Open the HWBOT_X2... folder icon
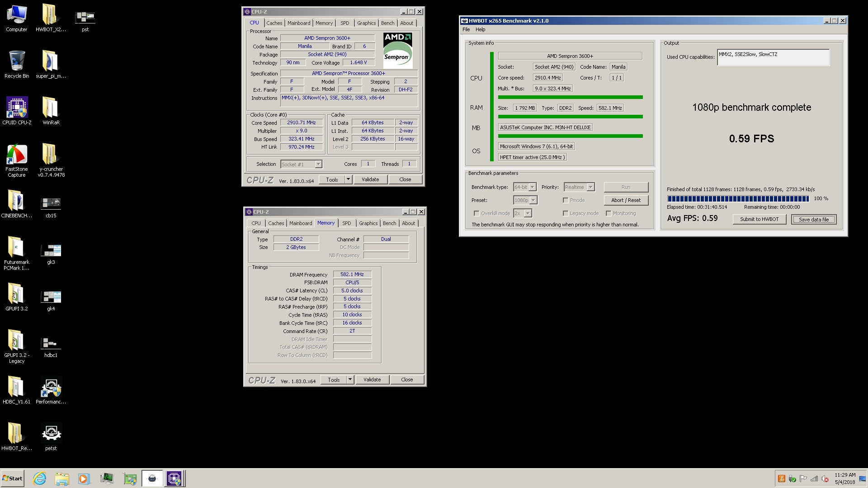The height and width of the screenshot is (488, 868). click(x=51, y=19)
